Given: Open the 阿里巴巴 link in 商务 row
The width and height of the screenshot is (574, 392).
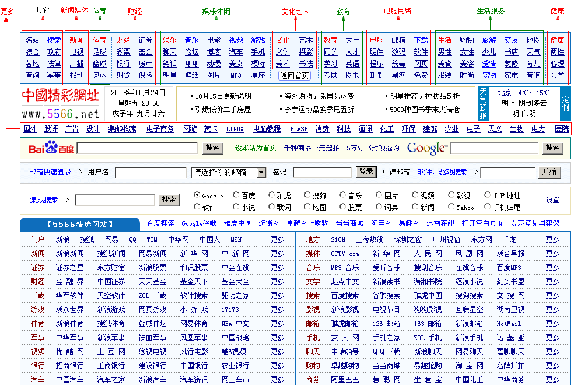Looking at the screenshot, I should 345,380.
